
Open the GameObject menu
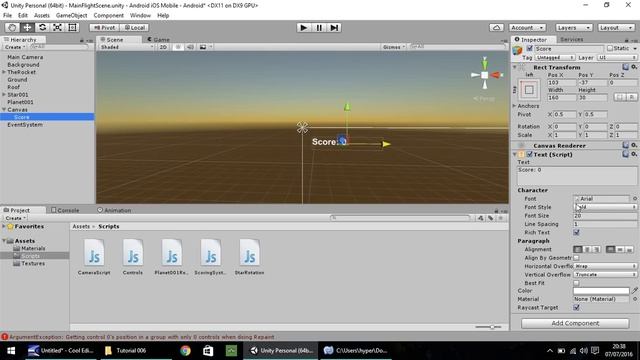[x=71, y=16]
